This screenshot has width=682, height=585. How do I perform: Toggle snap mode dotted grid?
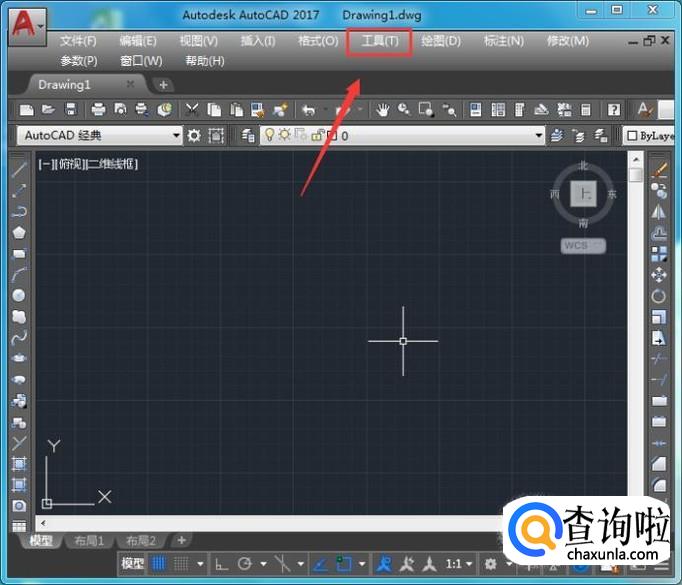(181, 564)
